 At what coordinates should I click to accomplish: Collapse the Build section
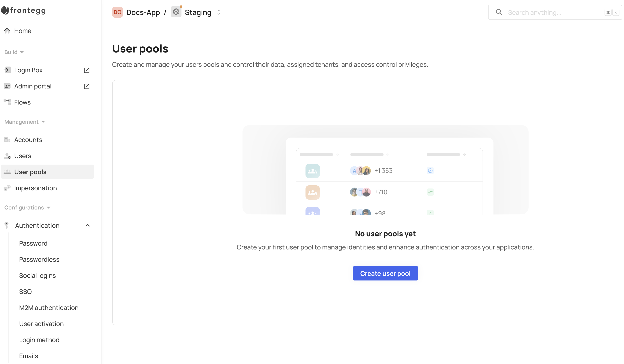14,52
